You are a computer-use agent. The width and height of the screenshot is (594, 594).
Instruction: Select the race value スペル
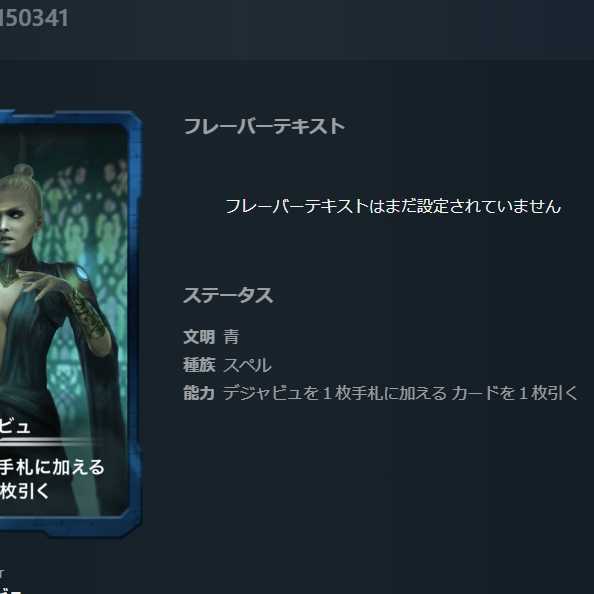click(247, 365)
